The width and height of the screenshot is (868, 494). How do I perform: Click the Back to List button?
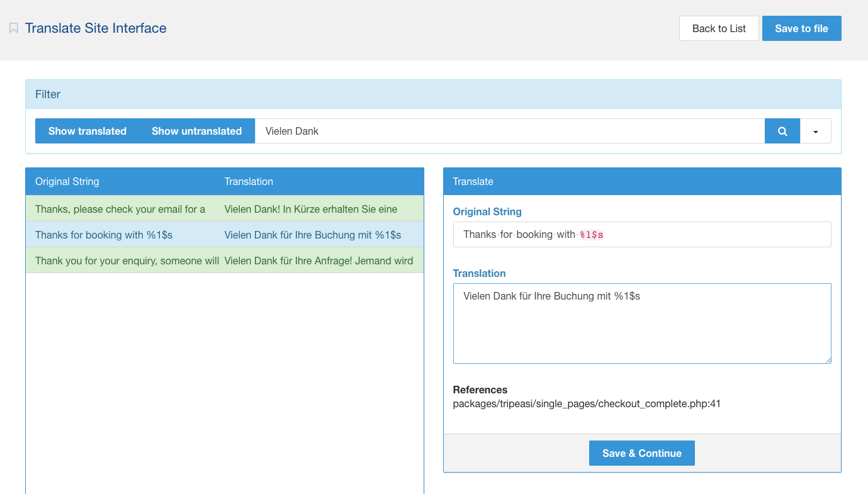coord(719,28)
